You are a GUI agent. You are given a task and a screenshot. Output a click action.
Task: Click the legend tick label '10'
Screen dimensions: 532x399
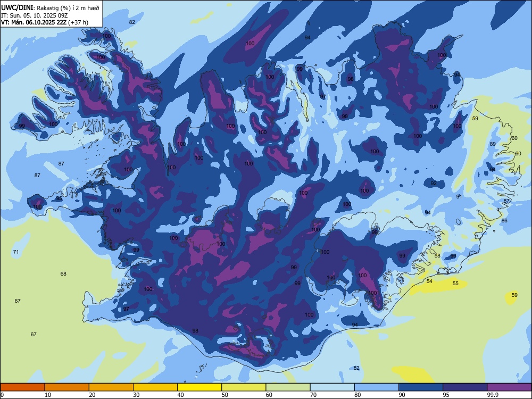pyautogui.click(x=48, y=395)
